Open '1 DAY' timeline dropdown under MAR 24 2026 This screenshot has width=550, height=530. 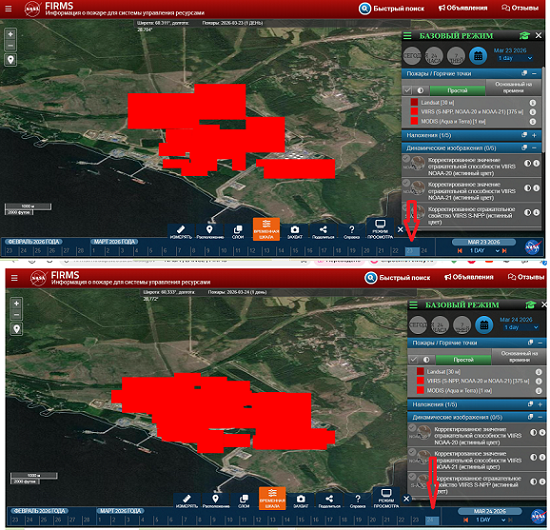(x=490, y=520)
